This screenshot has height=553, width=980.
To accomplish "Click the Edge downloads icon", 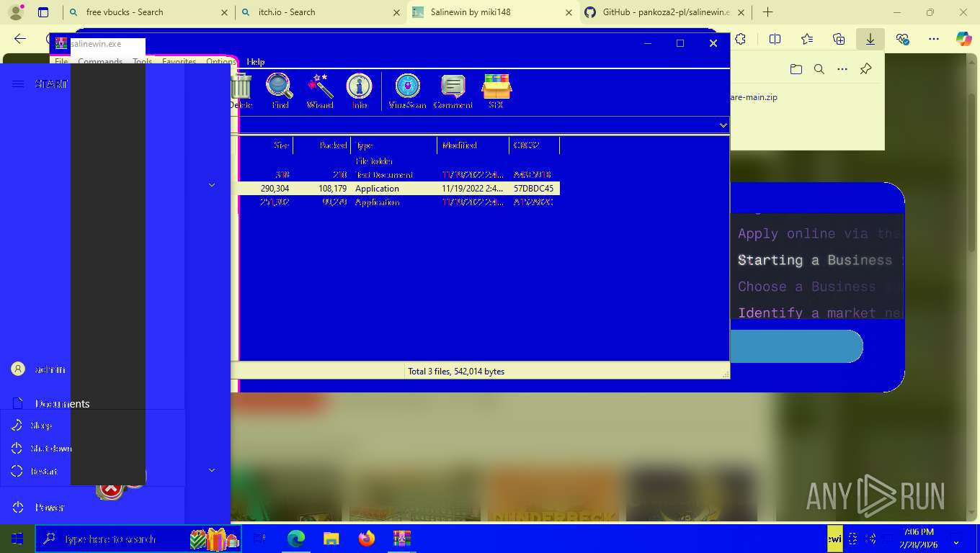I will pos(870,40).
